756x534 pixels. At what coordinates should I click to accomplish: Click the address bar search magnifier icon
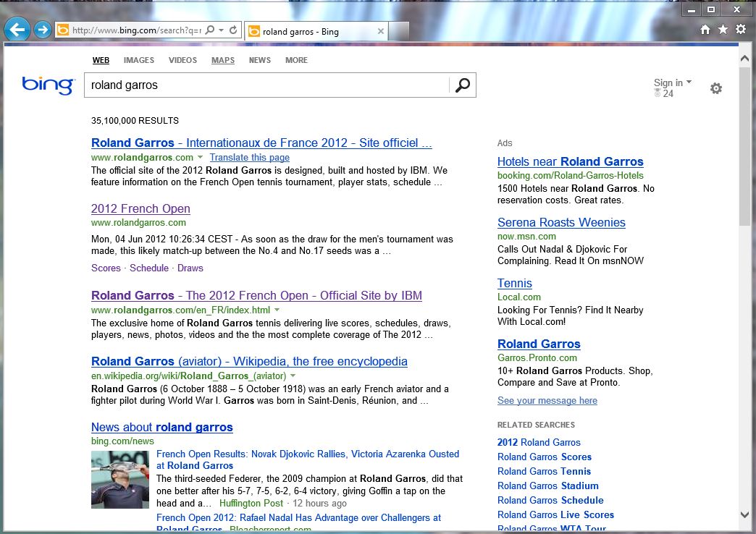210,30
